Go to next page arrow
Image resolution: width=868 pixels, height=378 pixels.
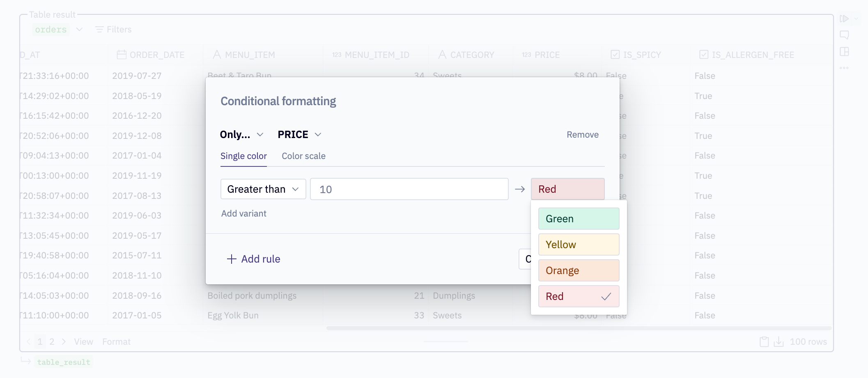click(64, 342)
